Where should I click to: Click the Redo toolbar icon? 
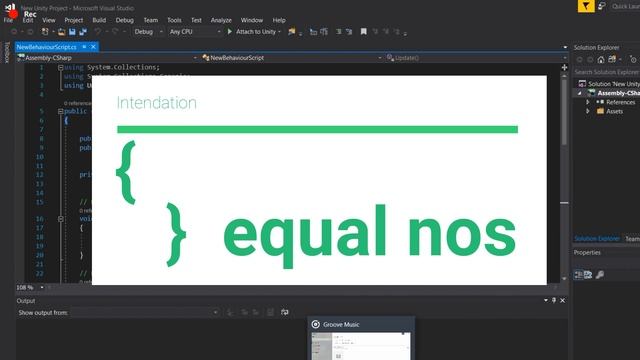[115, 31]
